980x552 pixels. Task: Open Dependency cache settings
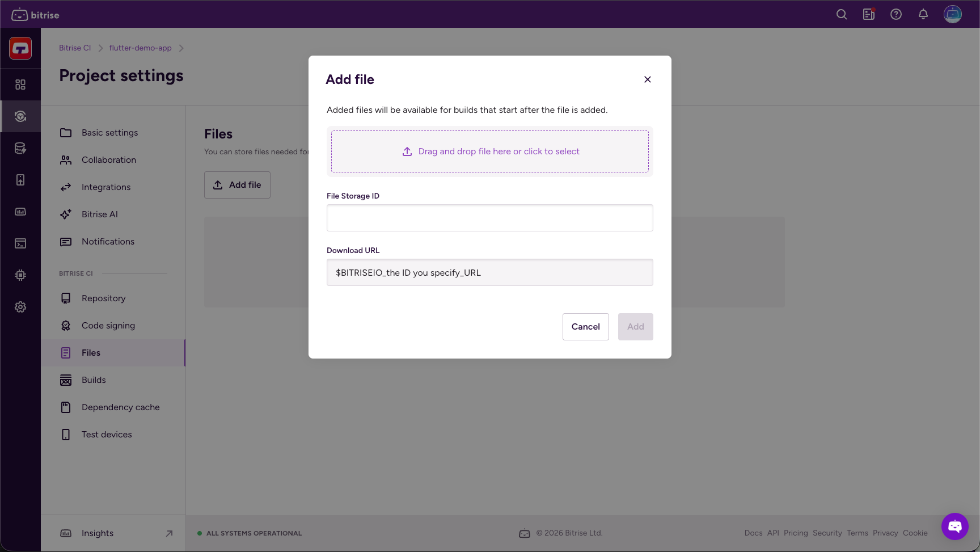pos(113,407)
